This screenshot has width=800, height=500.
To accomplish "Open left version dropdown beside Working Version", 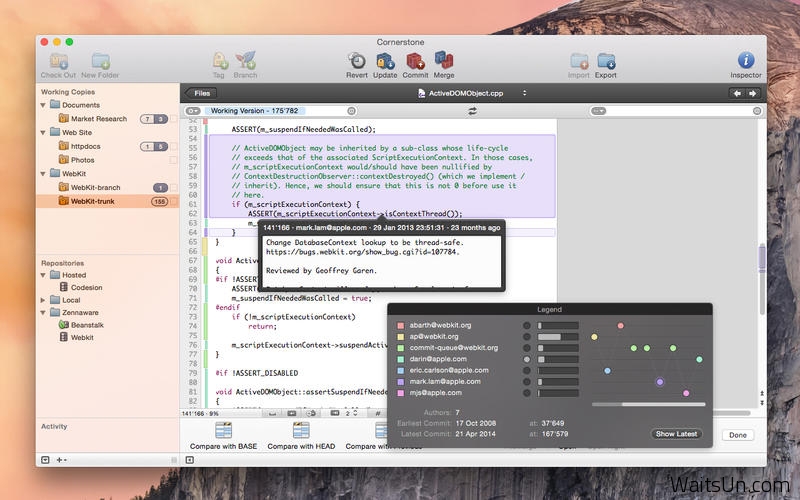I will pyautogui.click(x=193, y=111).
